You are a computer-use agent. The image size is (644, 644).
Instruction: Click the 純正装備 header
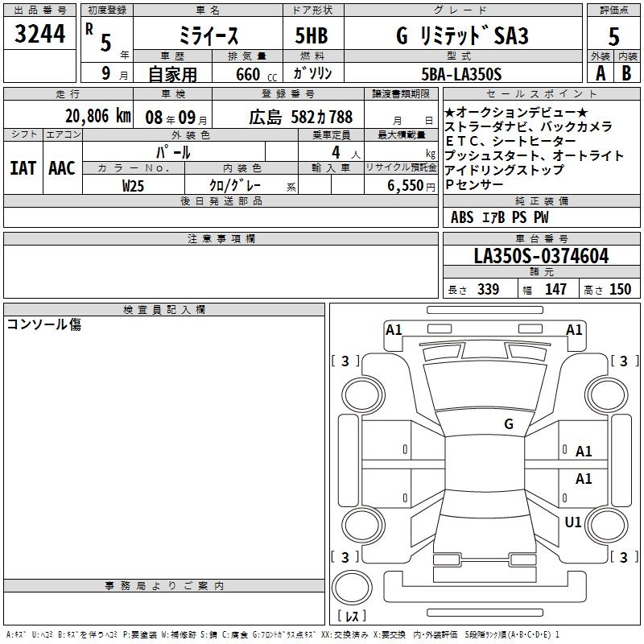[x=541, y=200]
